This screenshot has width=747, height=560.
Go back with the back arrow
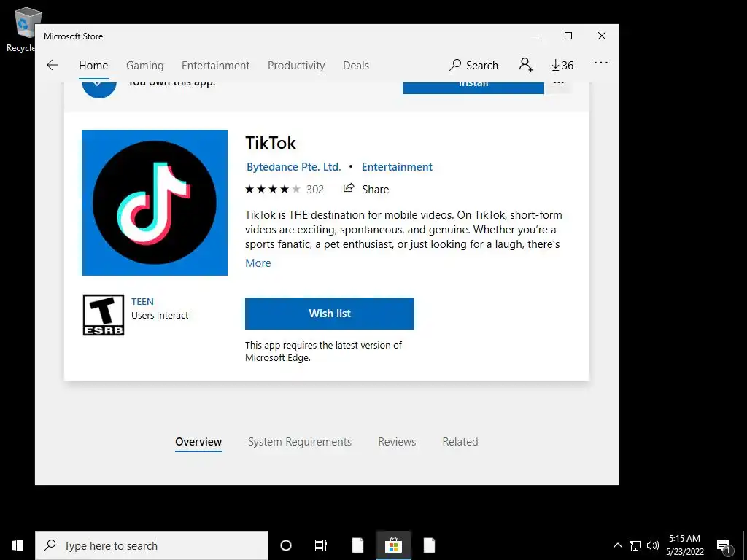(53, 65)
